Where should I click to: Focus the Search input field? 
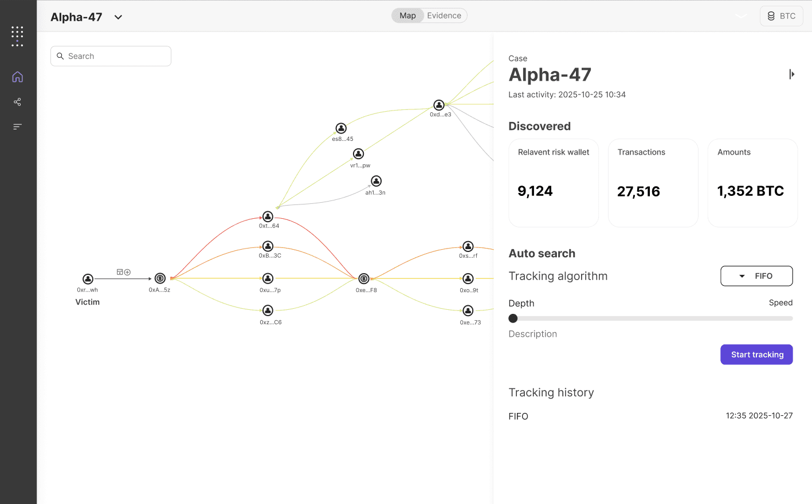tap(111, 56)
